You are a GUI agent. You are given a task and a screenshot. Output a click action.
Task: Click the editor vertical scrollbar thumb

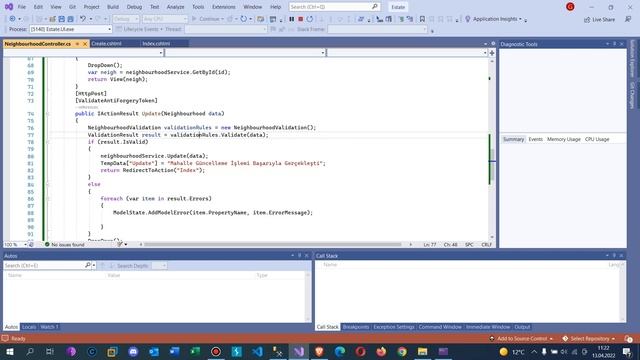(492, 164)
